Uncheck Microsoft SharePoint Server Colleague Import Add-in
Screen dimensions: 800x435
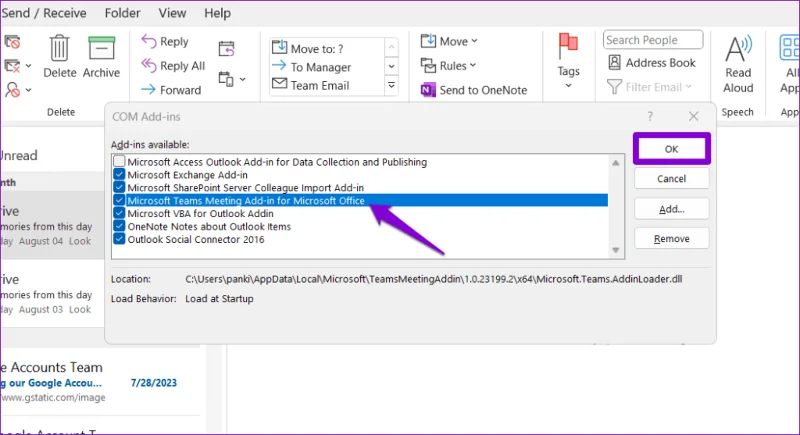pyautogui.click(x=119, y=187)
